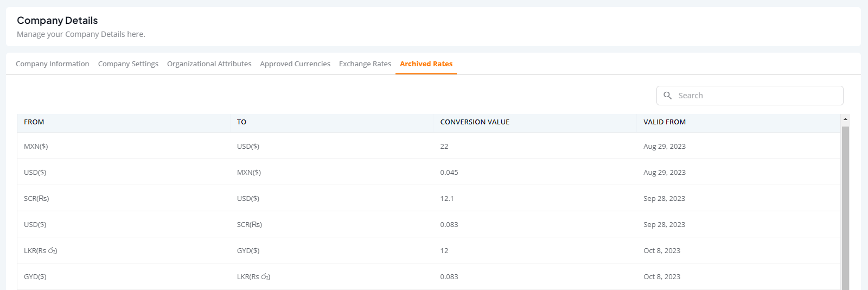Click the CONVERSION VALUE column header
This screenshot has height=290, width=868.
tap(475, 122)
